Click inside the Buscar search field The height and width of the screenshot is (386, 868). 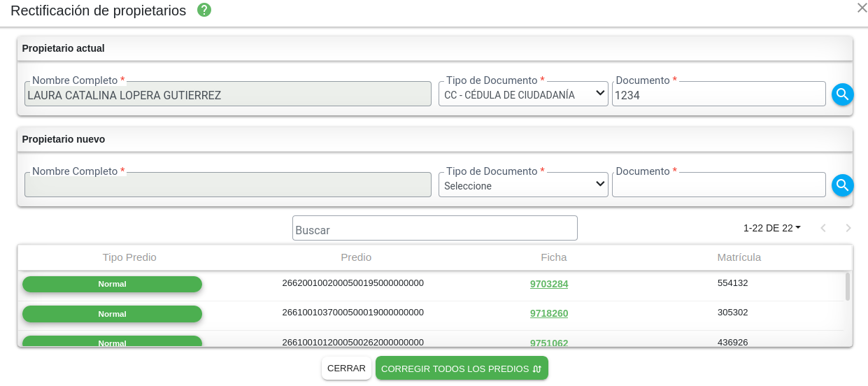(x=434, y=229)
